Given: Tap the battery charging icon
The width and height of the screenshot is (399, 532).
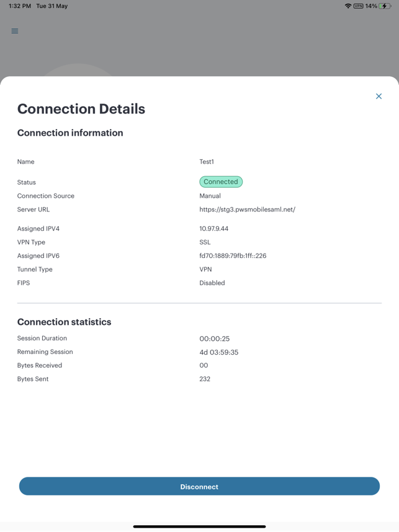Looking at the screenshot, I should [385, 6].
